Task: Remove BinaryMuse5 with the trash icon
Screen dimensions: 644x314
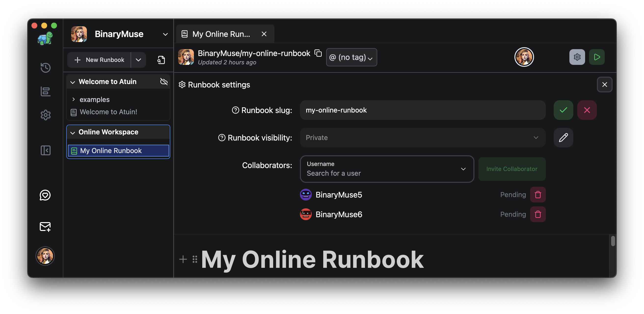Action: point(538,194)
